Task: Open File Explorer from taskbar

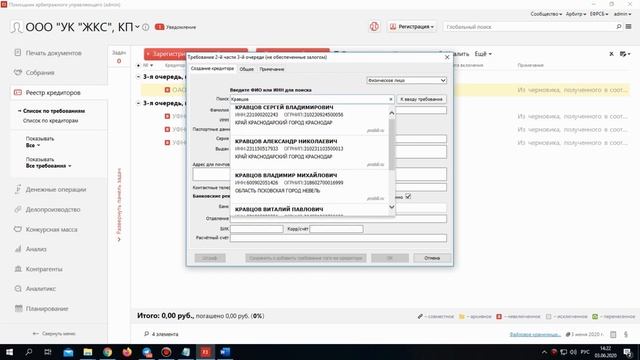Action: point(88,352)
